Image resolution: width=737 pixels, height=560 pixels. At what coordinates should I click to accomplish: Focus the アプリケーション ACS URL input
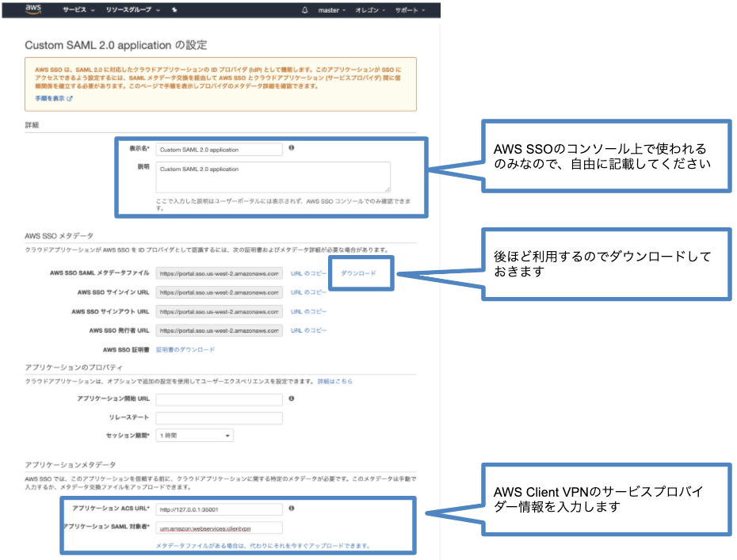coord(219,509)
